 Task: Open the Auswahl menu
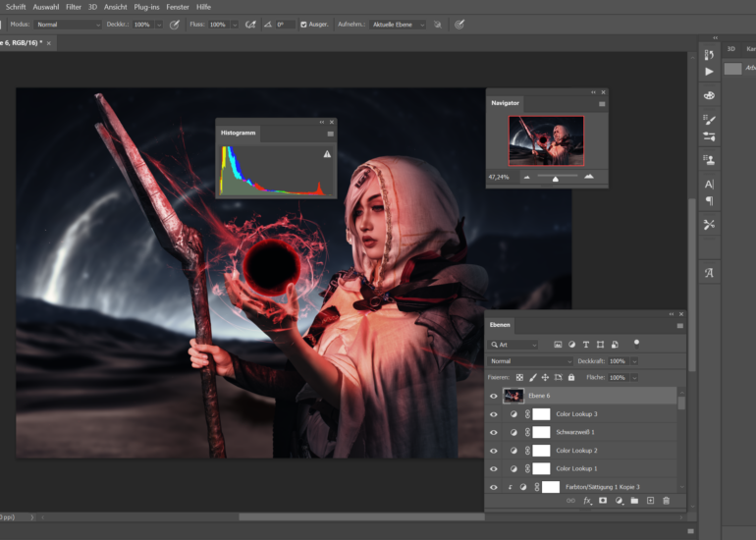pos(46,7)
